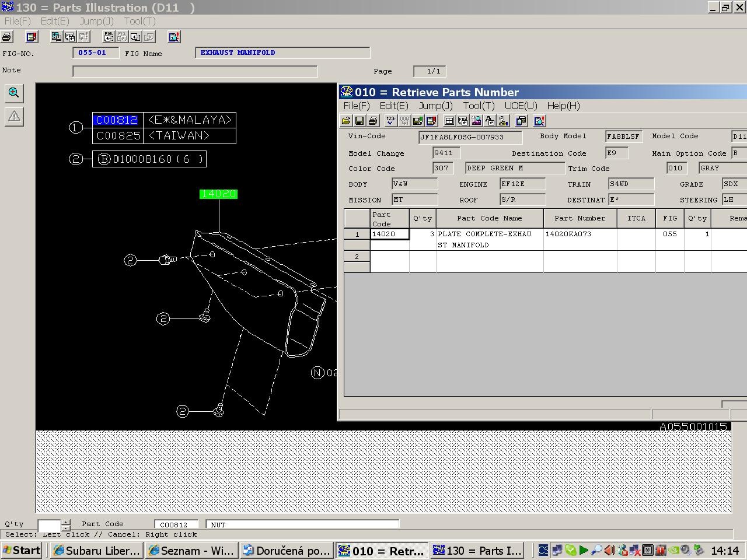Click Part Code cell 14020 in row 1
The height and width of the screenshot is (560, 747).
(390, 234)
